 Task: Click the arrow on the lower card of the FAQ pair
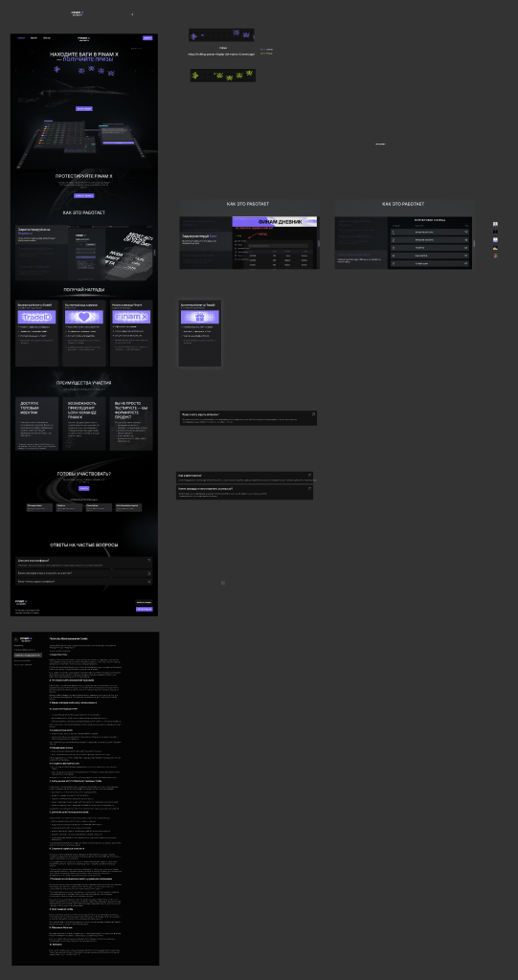309,488
